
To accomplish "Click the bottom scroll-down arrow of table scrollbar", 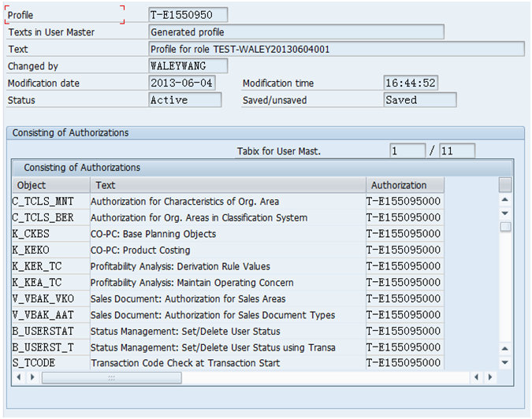I will tap(505, 362).
